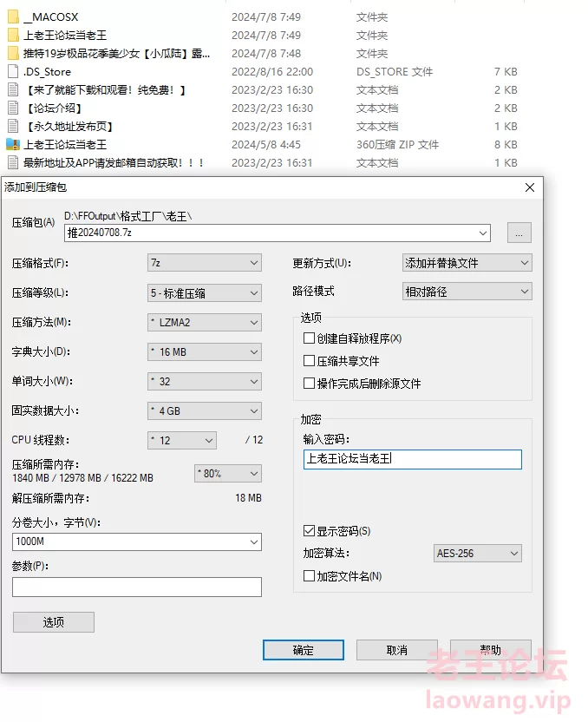Expand the archive name 推20240708.7z dropdown arrow

point(483,233)
